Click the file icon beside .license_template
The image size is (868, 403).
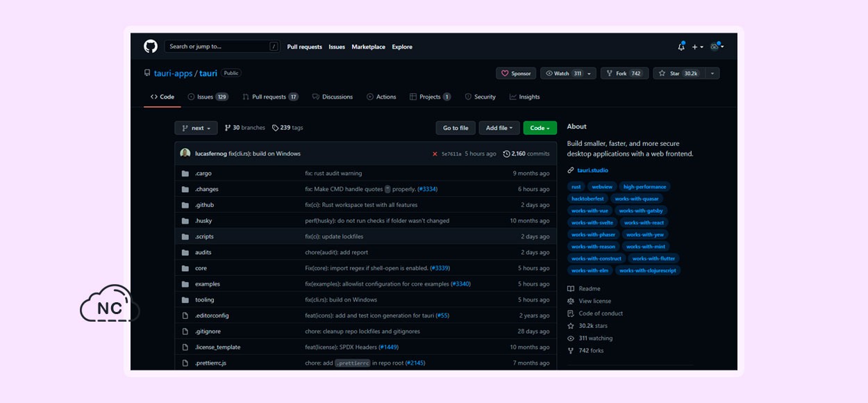(185, 347)
